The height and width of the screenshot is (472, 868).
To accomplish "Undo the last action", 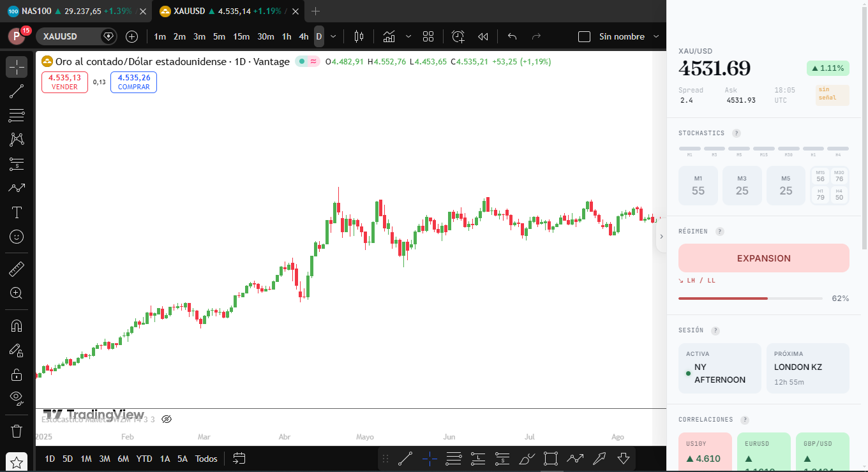I will point(512,36).
